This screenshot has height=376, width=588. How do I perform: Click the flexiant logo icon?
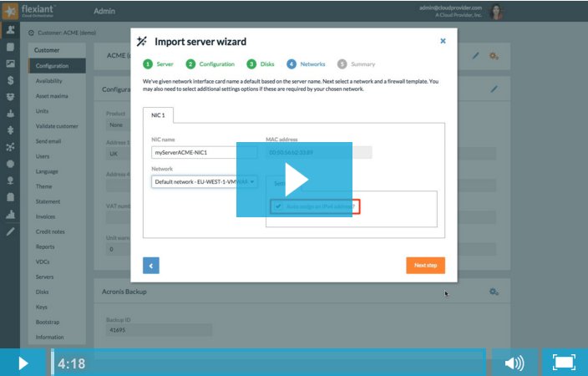(x=10, y=11)
